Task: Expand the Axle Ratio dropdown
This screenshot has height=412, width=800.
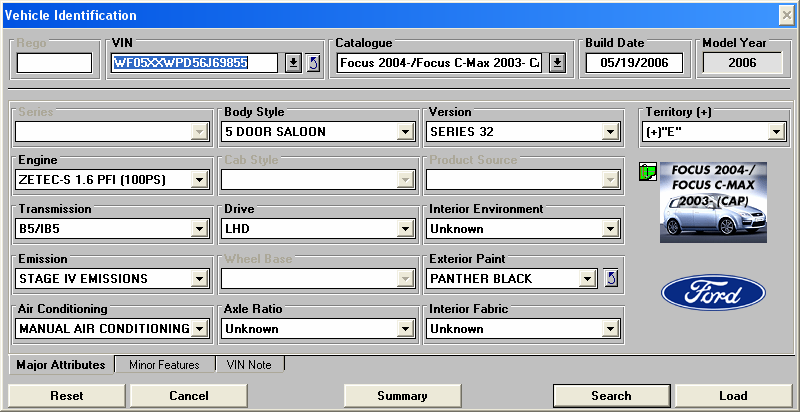Action: [x=405, y=328]
